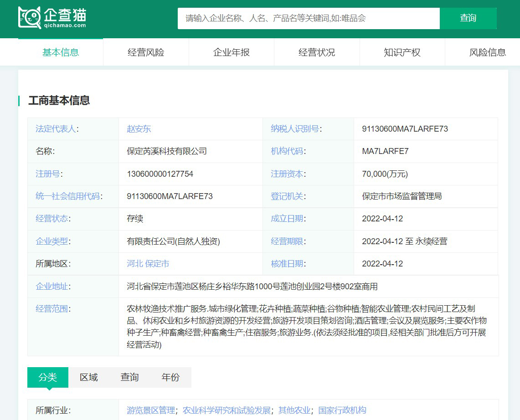Follow the 国家行政机构 industry link
This screenshot has height=420, width=520.
click(x=342, y=410)
